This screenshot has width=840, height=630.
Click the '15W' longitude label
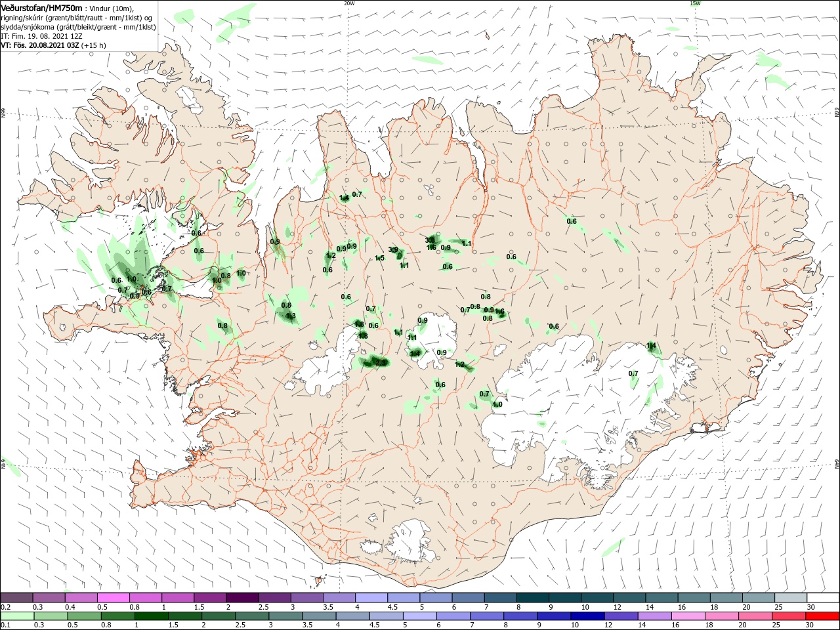pyautogui.click(x=695, y=3)
